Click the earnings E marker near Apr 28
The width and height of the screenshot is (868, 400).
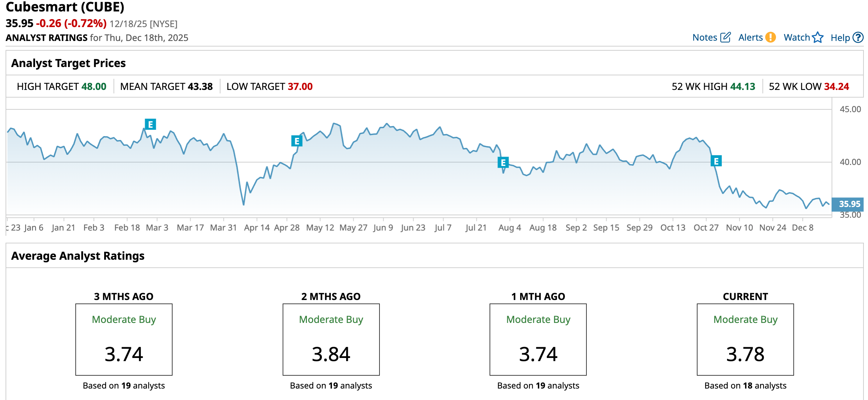[x=297, y=141]
